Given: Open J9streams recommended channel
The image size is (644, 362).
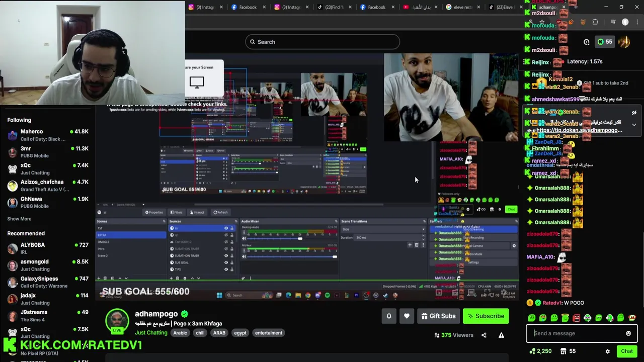Looking at the screenshot, I should [48, 316].
